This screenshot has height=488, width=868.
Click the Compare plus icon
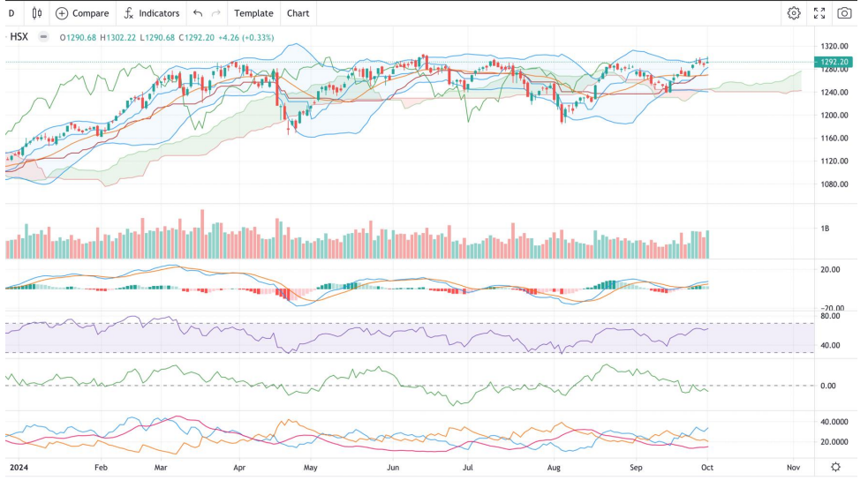(62, 13)
